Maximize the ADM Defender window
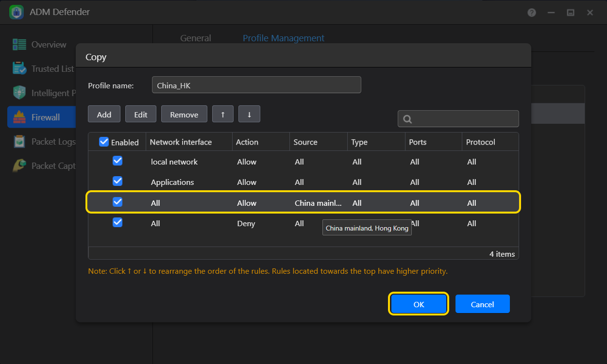This screenshot has width=607, height=364. 571,13
